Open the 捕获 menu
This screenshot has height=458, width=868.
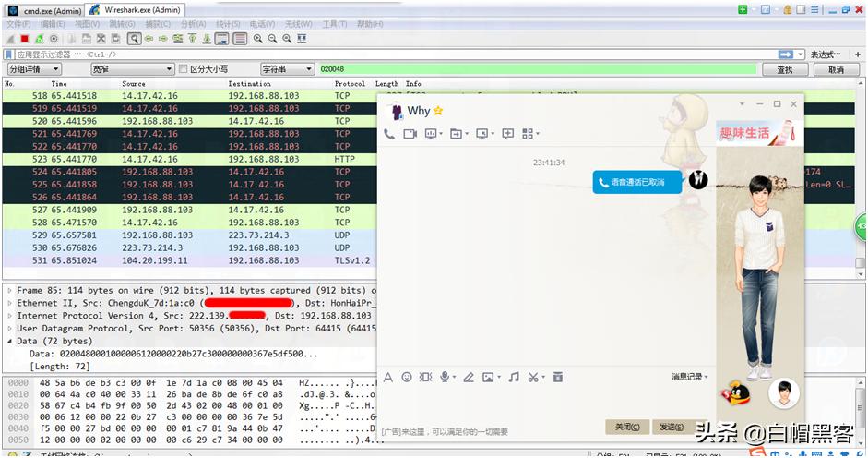[x=158, y=24]
